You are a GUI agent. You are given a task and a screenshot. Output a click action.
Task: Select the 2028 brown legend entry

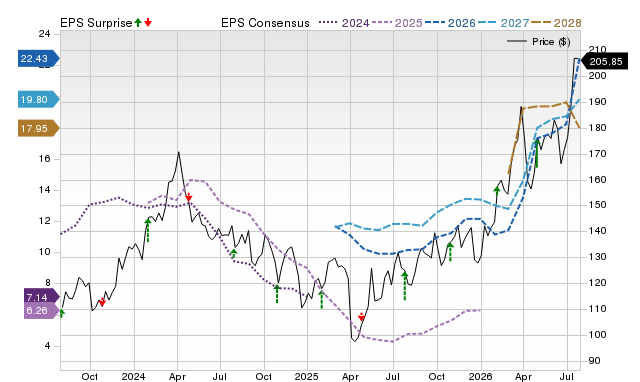tap(556, 23)
